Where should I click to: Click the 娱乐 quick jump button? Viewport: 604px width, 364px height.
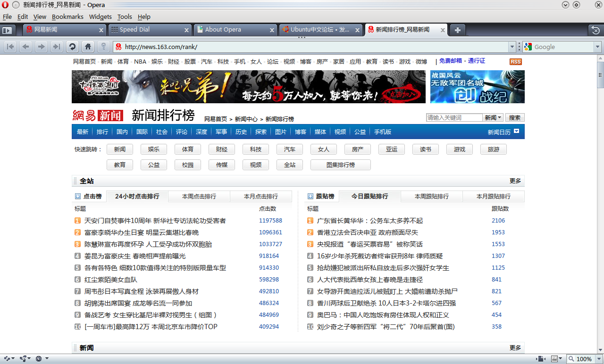pyautogui.click(x=154, y=149)
